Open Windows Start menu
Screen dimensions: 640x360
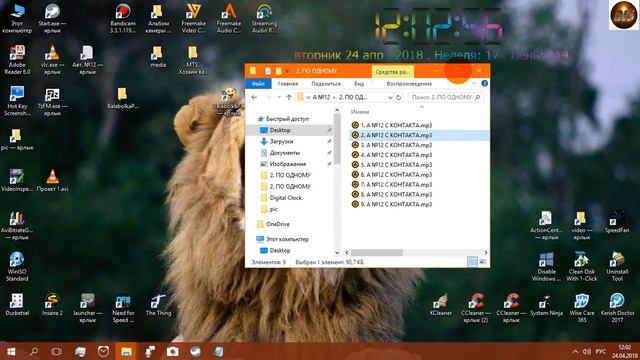[11, 351]
